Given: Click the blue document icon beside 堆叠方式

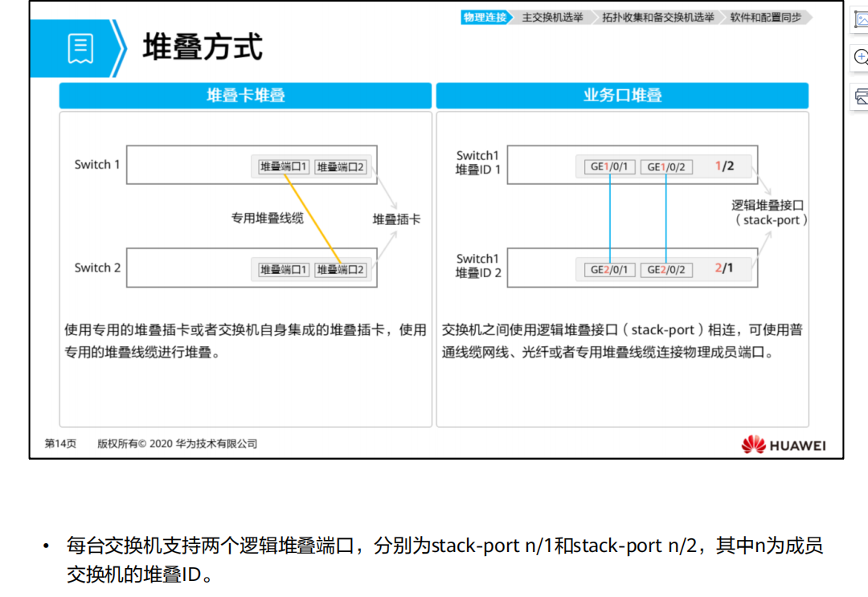Looking at the screenshot, I should (80, 49).
